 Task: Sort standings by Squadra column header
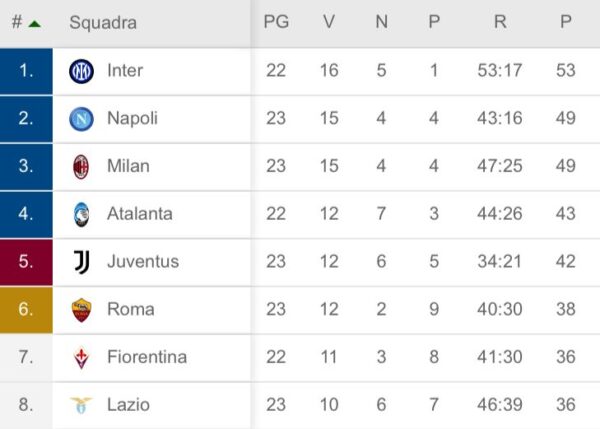coord(103,23)
